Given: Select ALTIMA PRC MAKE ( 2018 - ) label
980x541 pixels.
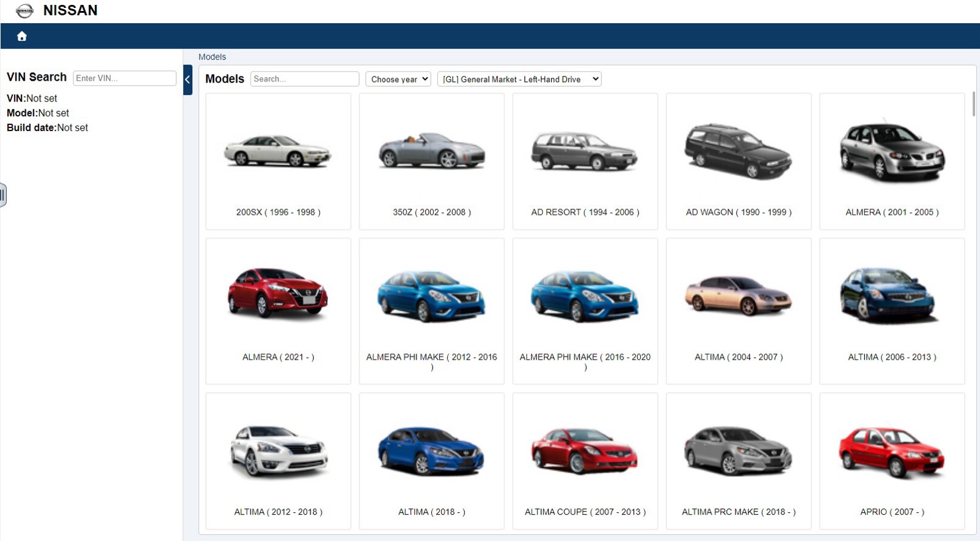Looking at the screenshot, I should coord(739,512).
